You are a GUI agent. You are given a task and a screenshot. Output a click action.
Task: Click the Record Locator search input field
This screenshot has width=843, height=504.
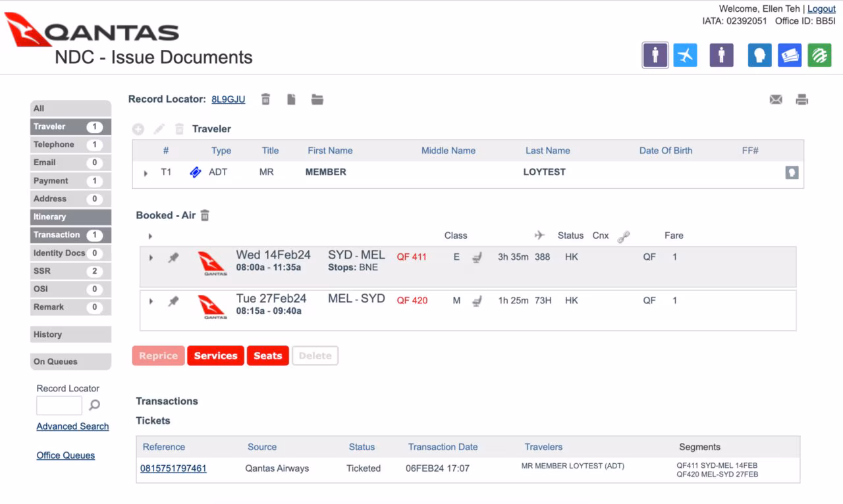(x=59, y=405)
